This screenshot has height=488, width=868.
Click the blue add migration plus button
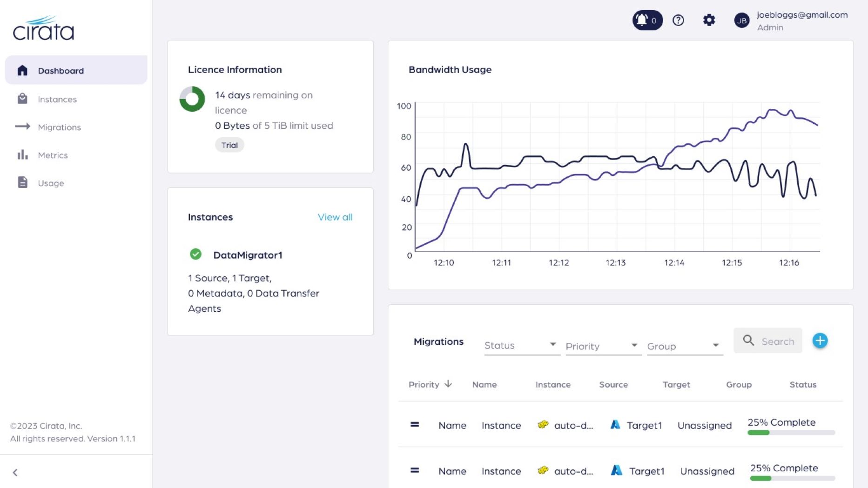click(820, 341)
